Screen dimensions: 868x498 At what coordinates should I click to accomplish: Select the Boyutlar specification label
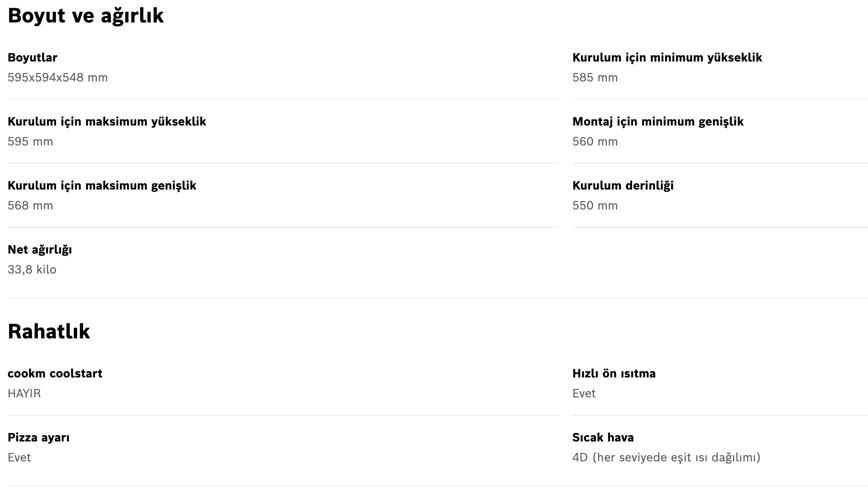pos(32,57)
